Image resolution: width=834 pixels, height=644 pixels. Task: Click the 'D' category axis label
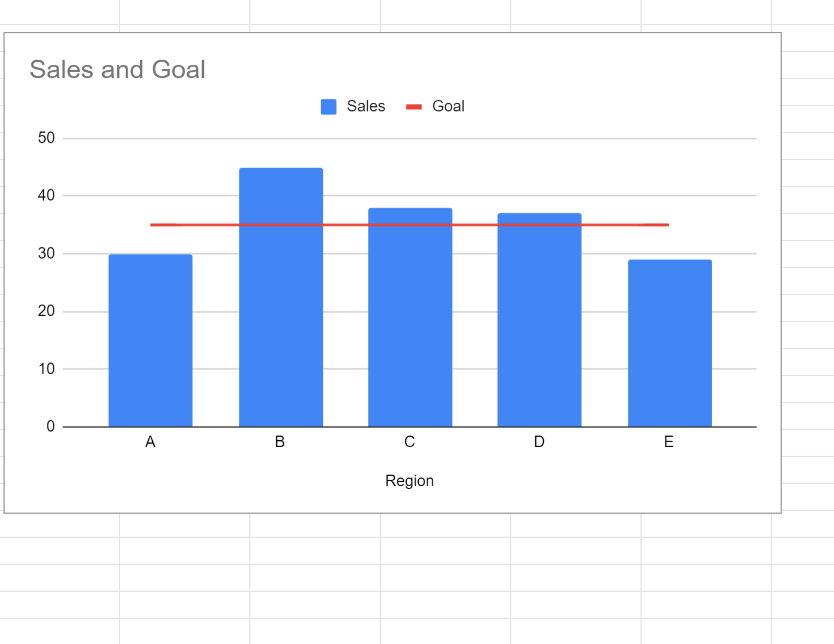click(x=539, y=442)
